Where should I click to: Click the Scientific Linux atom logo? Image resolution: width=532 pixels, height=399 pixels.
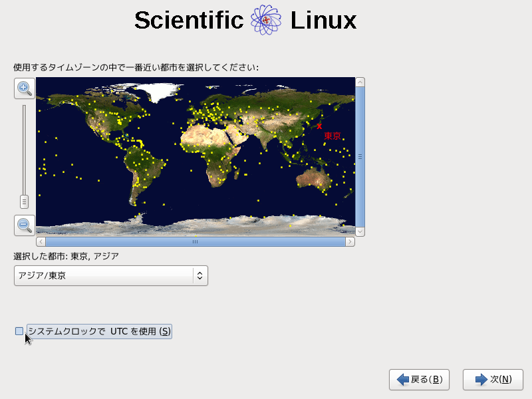coord(267,21)
